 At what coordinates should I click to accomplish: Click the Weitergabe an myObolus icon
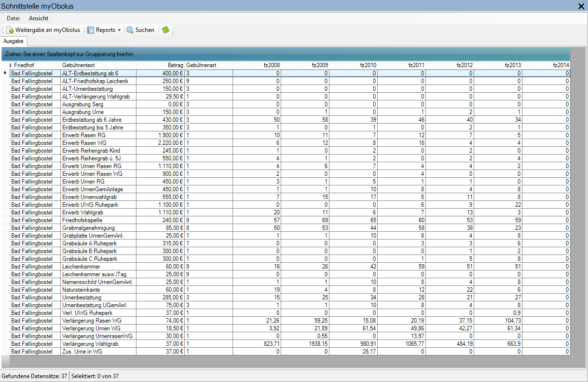click(10, 30)
